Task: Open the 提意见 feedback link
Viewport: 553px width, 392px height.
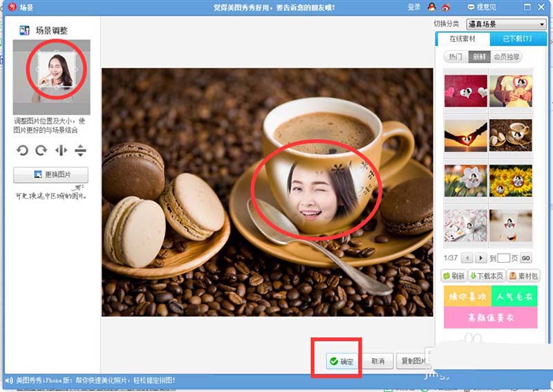Action: pos(482,7)
